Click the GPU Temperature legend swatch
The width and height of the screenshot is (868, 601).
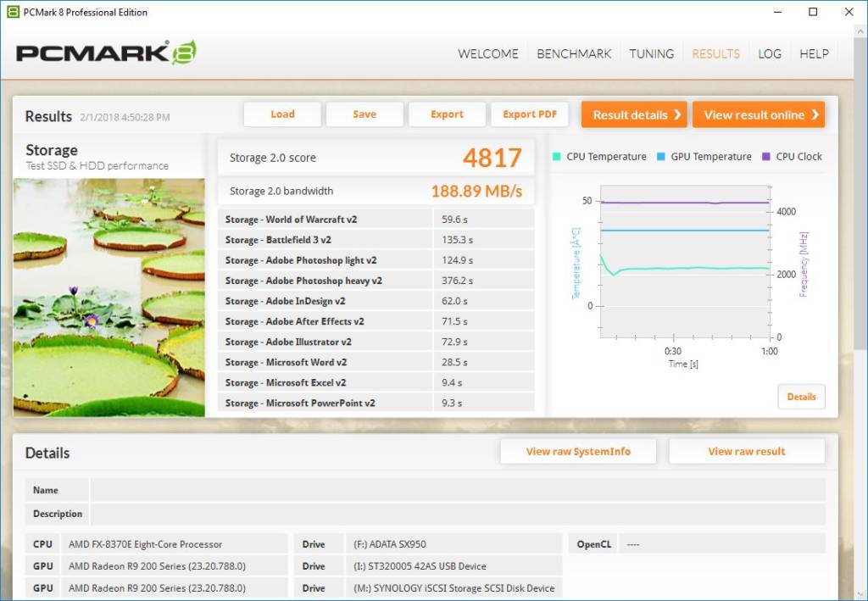coord(660,157)
